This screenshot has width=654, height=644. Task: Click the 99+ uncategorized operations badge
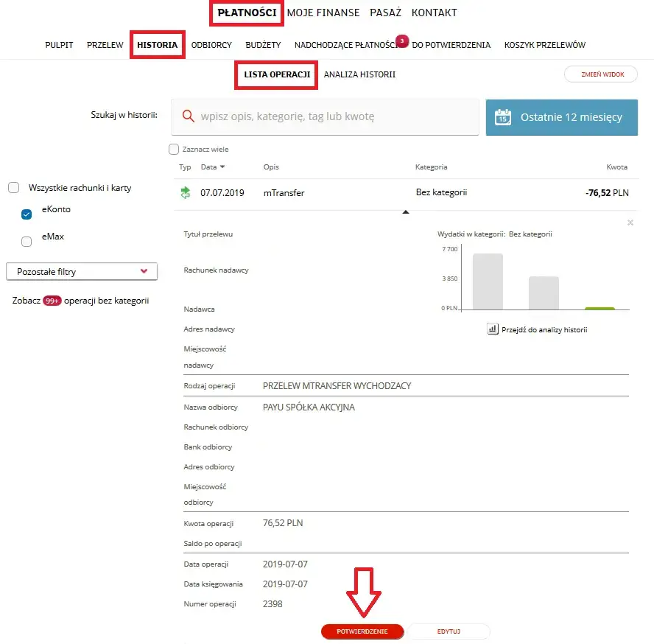pyautogui.click(x=52, y=301)
